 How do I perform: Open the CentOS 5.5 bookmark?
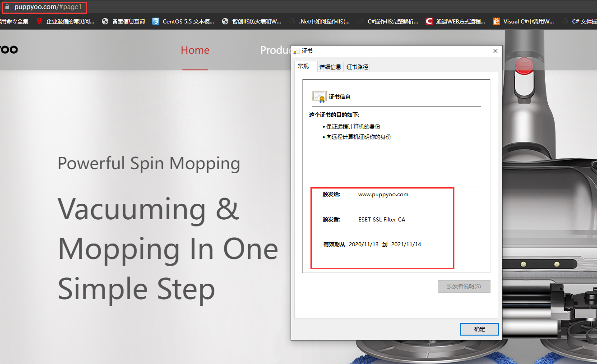(x=183, y=21)
